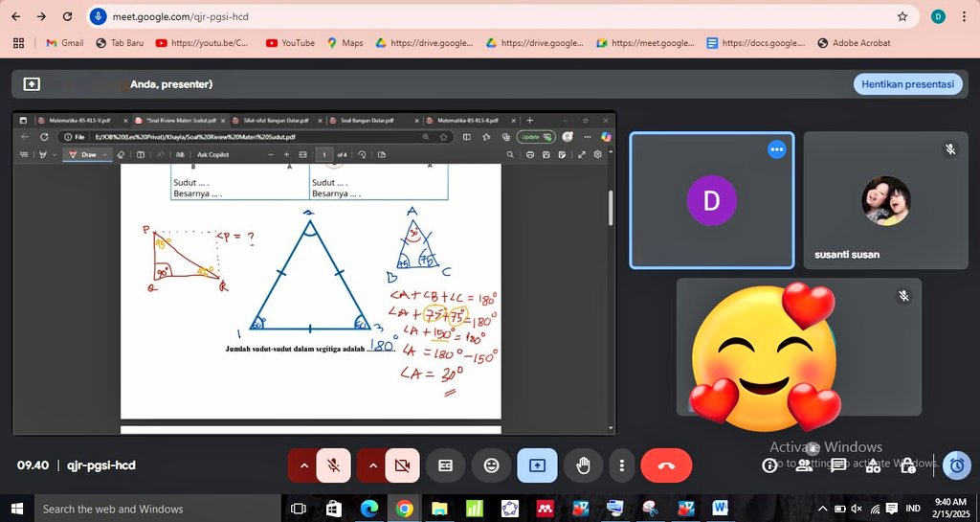Open Windows Start menu
Viewport: 980px width, 522px height.
[17, 509]
